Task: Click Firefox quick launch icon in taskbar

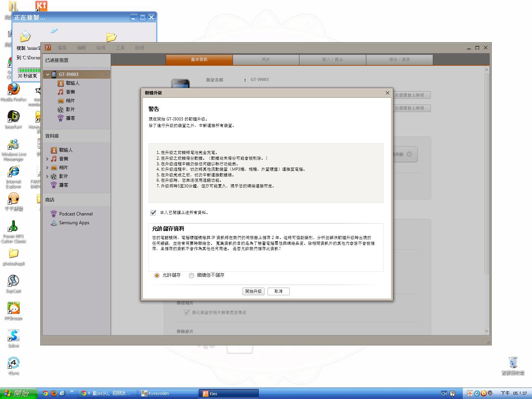Action: [x=54, y=394]
